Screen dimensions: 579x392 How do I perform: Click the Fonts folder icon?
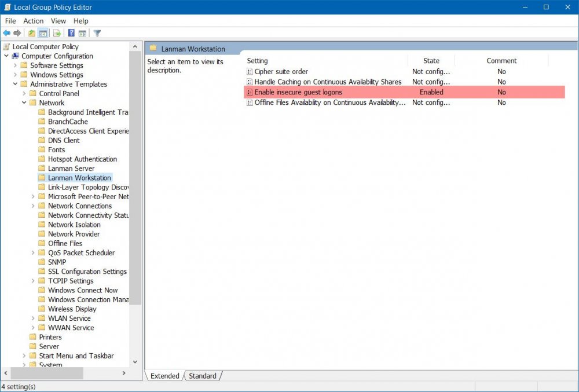[x=42, y=149]
